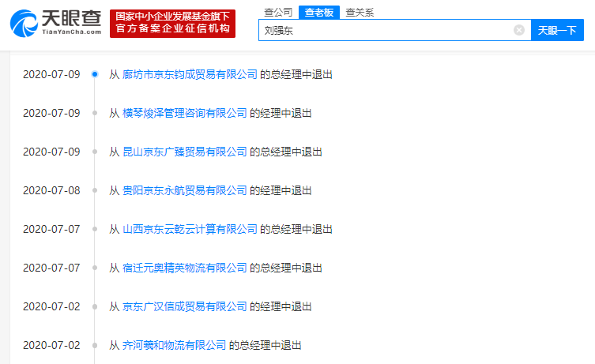The height and width of the screenshot is (364, 595).
Task: Click the timeline dot for 2020-07-08 entry
Action: click(x=95, y=190)
